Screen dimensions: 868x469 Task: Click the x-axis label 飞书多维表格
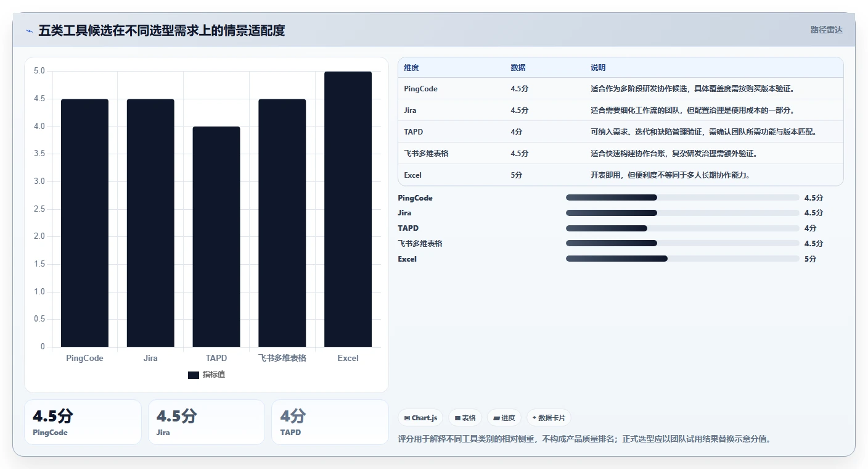[282, 359]
